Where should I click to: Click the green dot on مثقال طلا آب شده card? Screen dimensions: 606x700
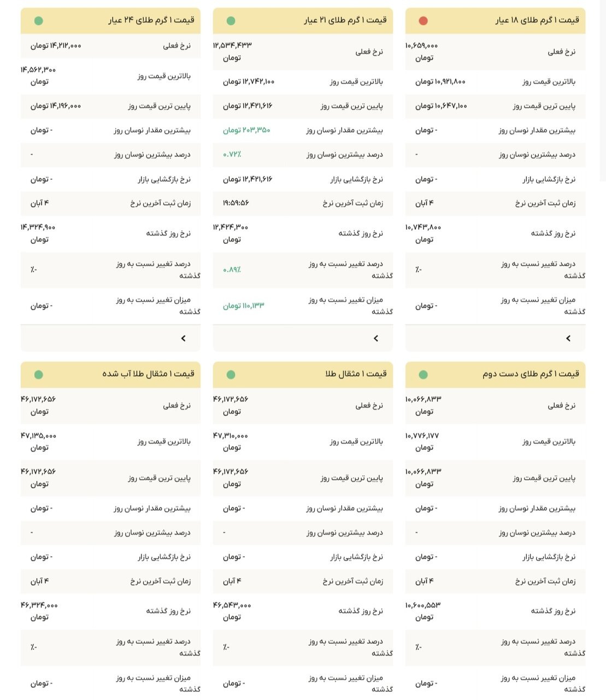(38, 375)
